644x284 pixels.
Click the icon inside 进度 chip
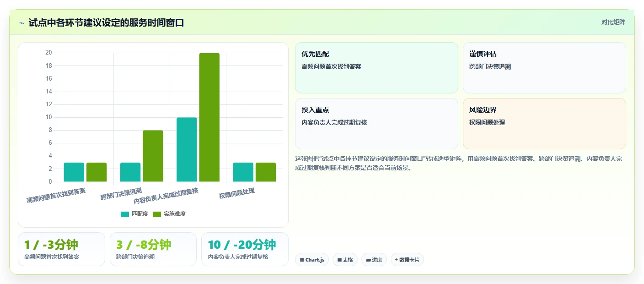coord(368,260)
